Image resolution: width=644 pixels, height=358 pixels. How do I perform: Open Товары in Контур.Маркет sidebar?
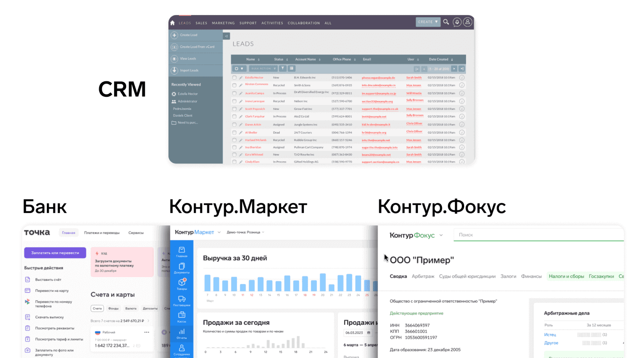click(x=182, y=284)
